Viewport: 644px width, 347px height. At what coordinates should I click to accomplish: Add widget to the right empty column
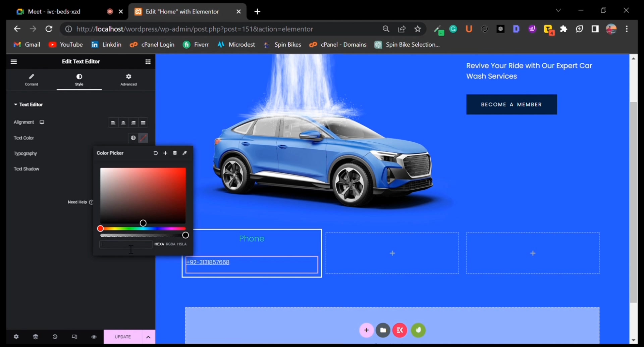(x=533, y=253)
